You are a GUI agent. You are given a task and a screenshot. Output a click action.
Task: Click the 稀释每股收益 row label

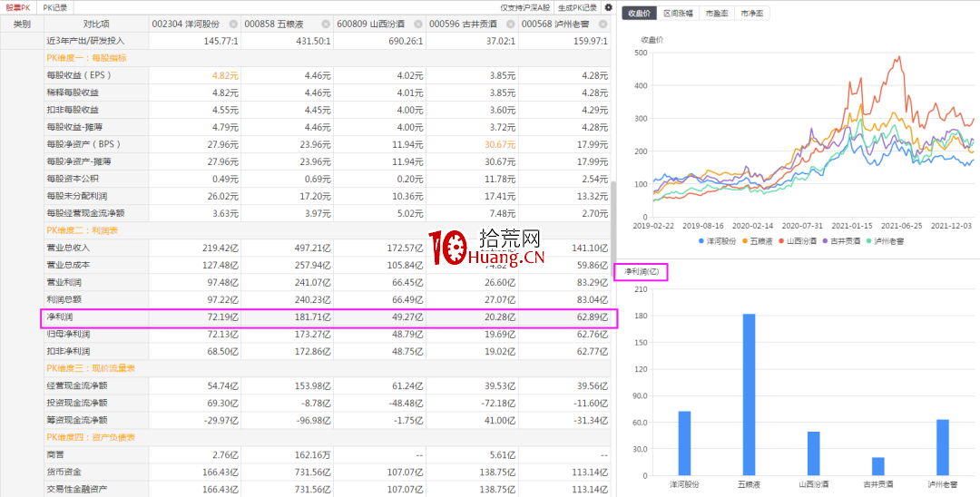[x=73, y=93]
